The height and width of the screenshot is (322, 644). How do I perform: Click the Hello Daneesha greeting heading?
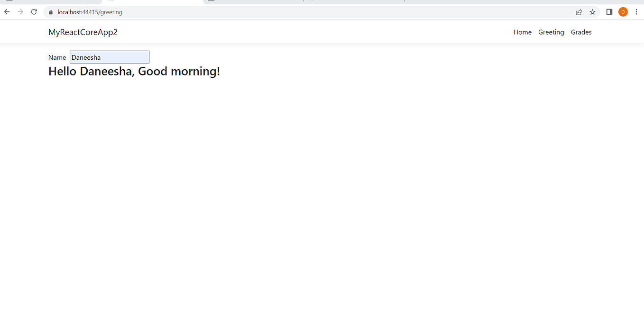pyautogui.click(x=134, y=72)
